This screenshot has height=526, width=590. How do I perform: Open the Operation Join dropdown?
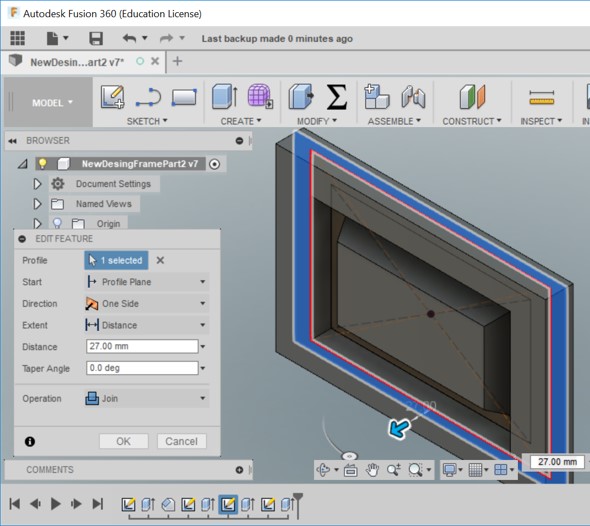pyautogui.click(x=147, y=398)
